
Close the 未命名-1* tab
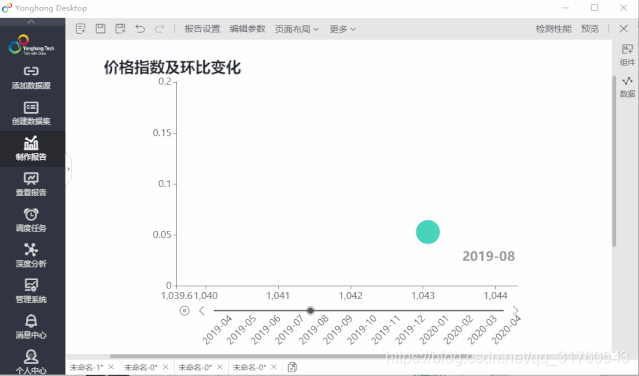(111, 367)
